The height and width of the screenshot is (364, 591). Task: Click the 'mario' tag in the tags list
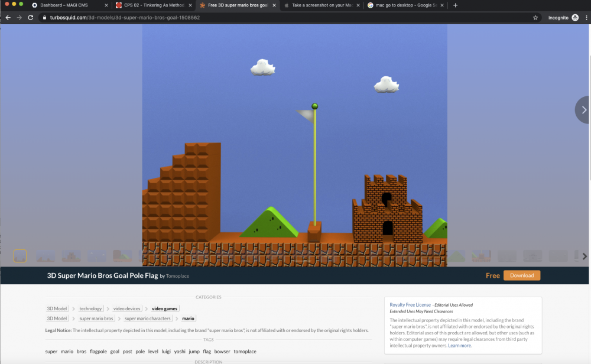pyautogui.click(x=67, y=352)
